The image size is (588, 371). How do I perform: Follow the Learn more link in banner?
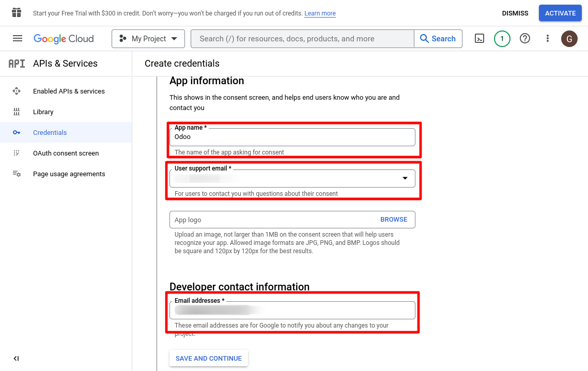[x=320, y=13]
